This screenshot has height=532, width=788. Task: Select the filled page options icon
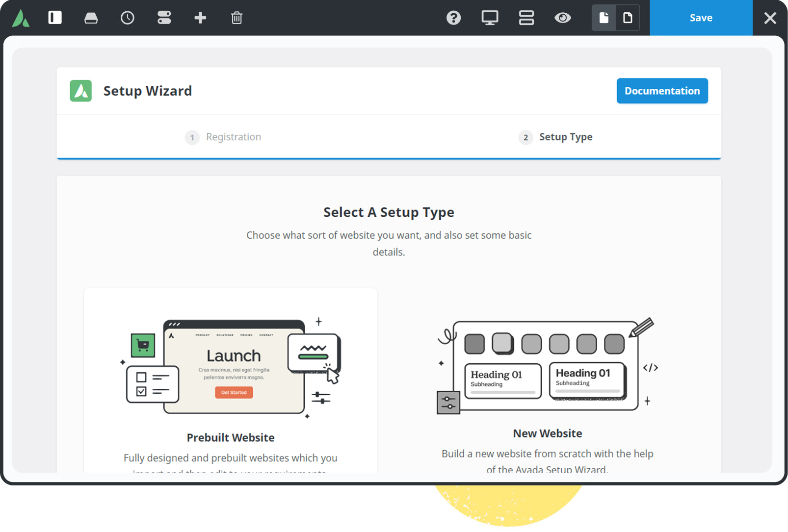[604, 18]
